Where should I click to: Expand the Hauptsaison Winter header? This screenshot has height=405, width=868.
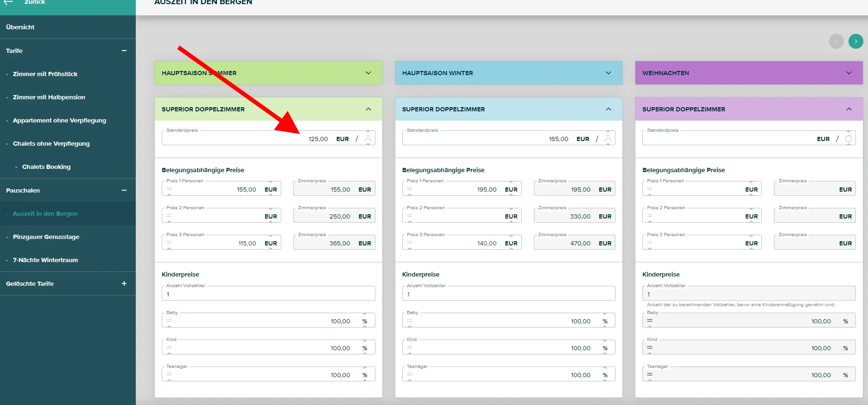coord(608,73)
